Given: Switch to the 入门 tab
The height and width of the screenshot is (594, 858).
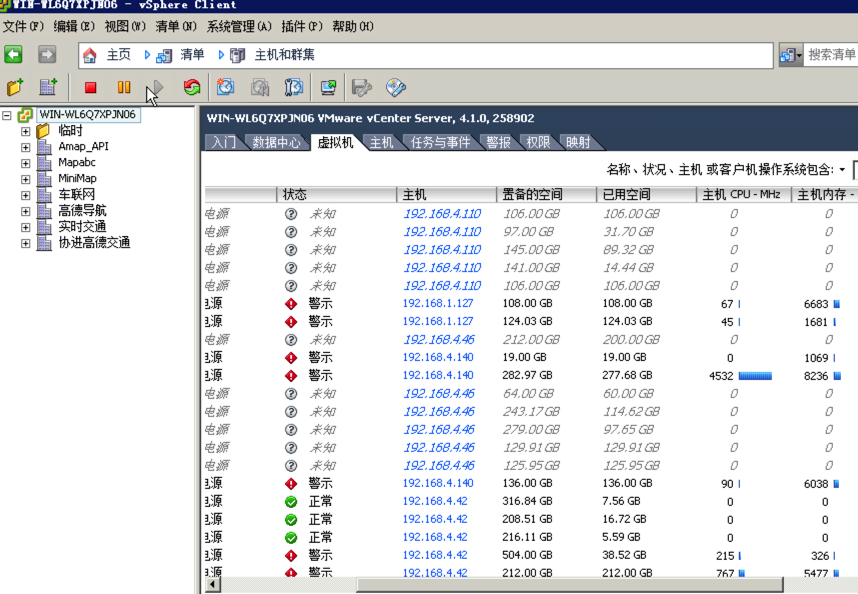Looking at the screenshot, I should 223,143.
